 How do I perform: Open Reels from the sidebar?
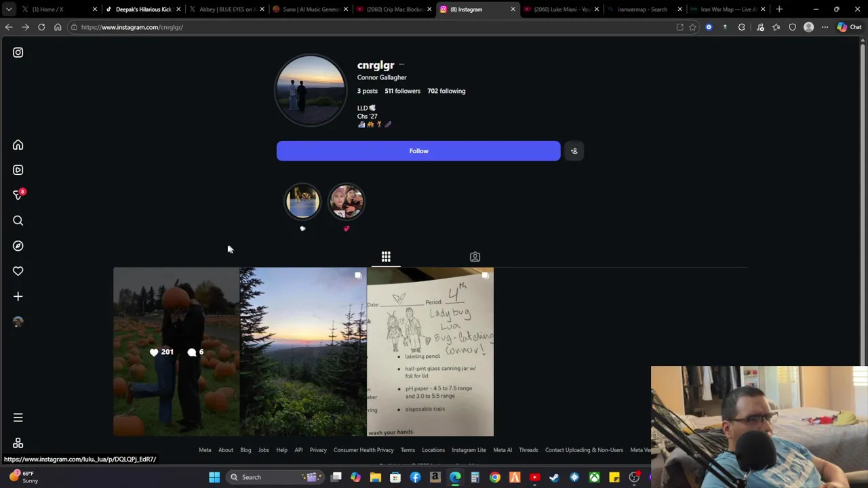(x=18, y=170)
